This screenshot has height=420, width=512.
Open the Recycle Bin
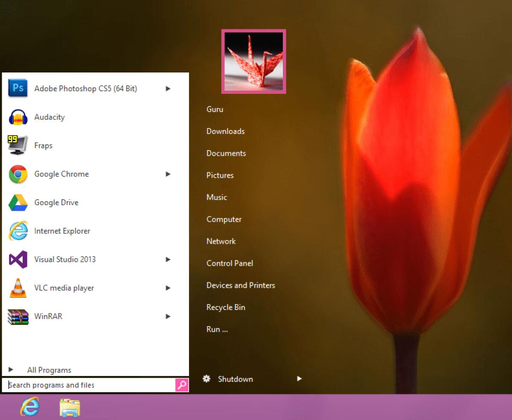click(226, 307)
